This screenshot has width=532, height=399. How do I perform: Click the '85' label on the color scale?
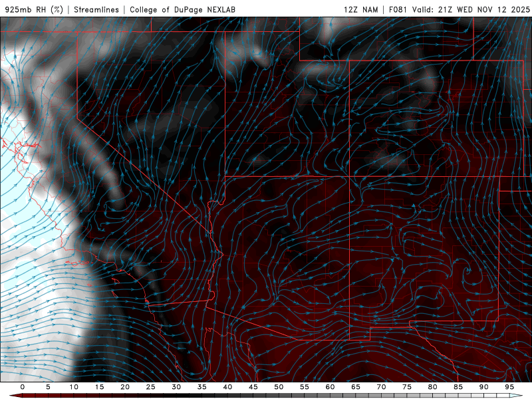pyautogui.click(x=458, y=387)
